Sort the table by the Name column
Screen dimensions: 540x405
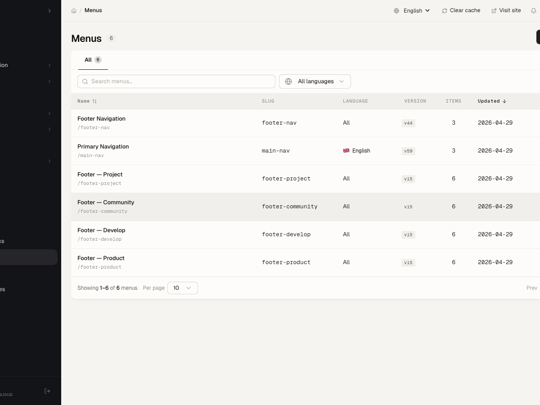pos(87,101)
